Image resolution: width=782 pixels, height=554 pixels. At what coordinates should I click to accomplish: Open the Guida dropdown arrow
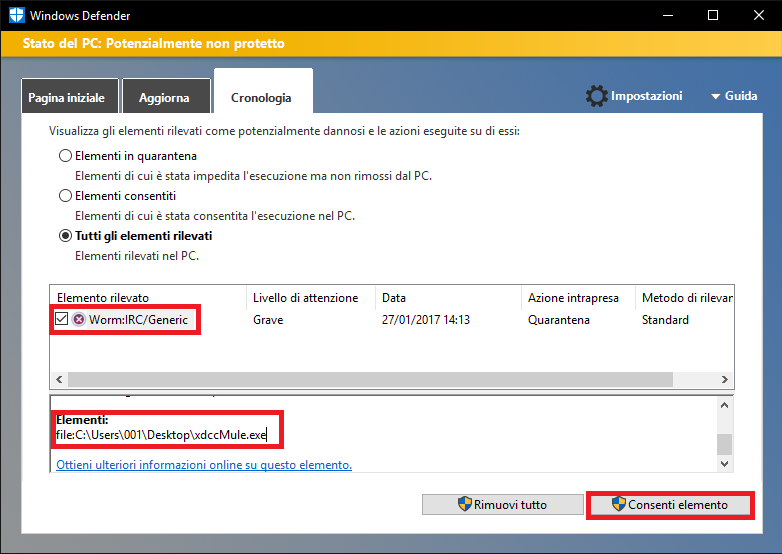click(x=716, y=97)
